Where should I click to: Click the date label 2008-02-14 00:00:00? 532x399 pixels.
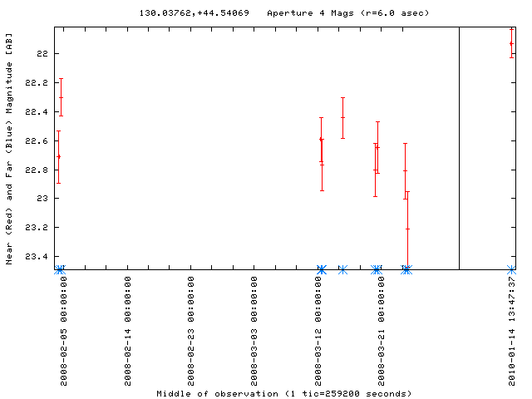pos(127,331)
